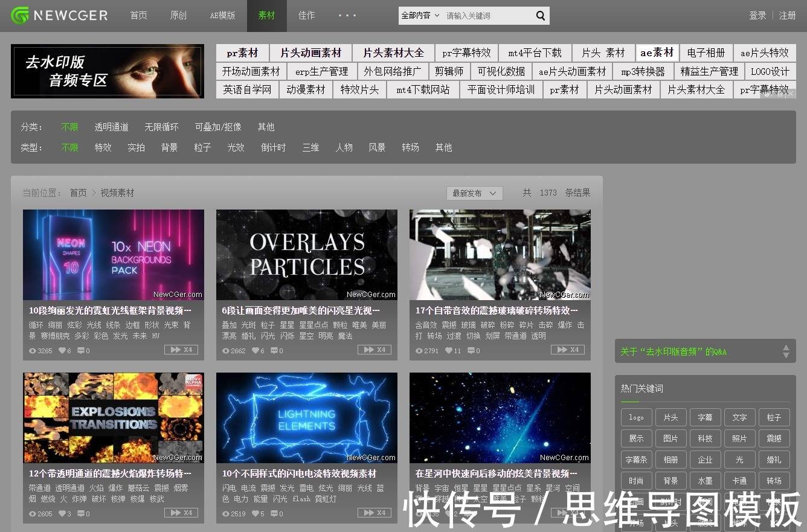The image size is (807, 532).
Task: Click the NEWCGER logo icon
Action: pyautogui.click(x=20, y=16)
